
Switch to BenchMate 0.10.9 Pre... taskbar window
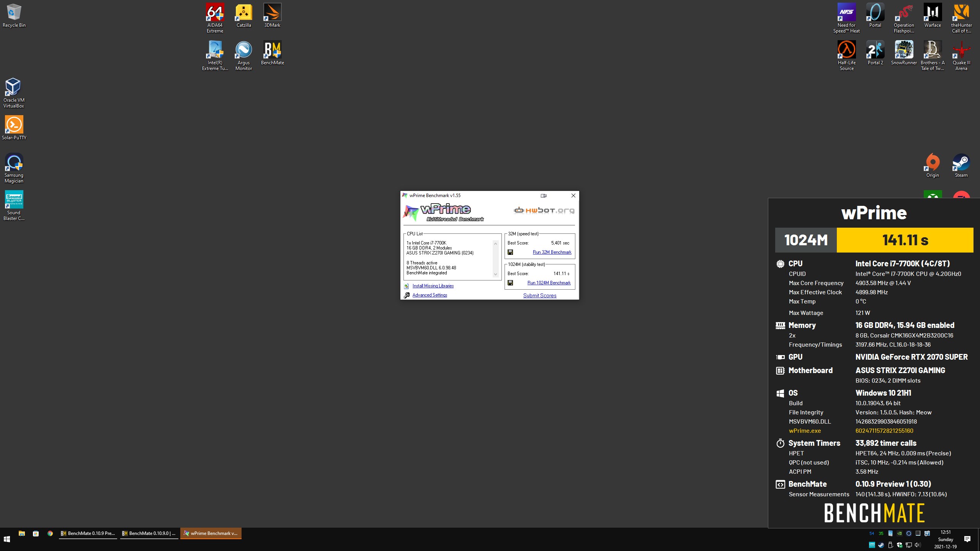pos(88,533)
